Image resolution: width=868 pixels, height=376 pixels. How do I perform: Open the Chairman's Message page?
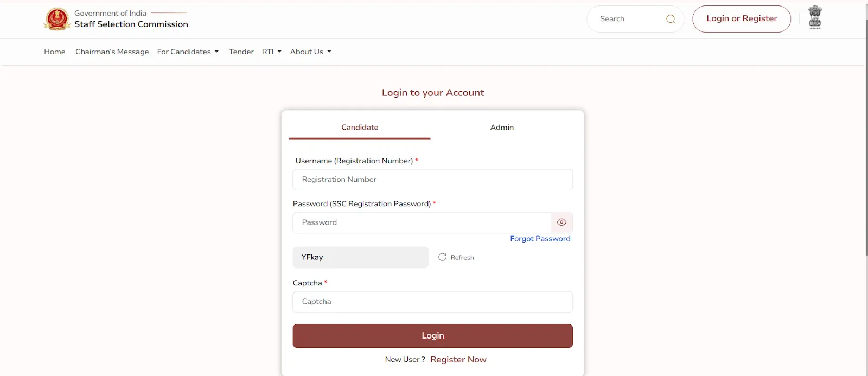112,52
